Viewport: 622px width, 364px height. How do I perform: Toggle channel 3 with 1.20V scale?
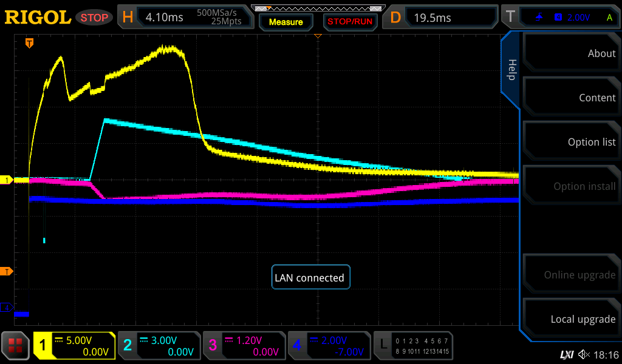click(x=244, y=346)
